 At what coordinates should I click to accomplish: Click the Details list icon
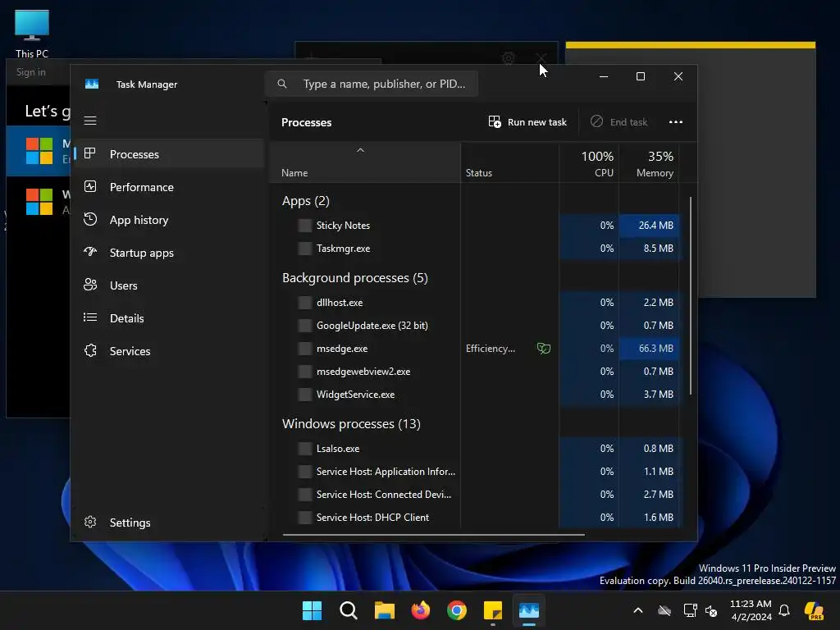pyautogui.click(x=90, y=317)
